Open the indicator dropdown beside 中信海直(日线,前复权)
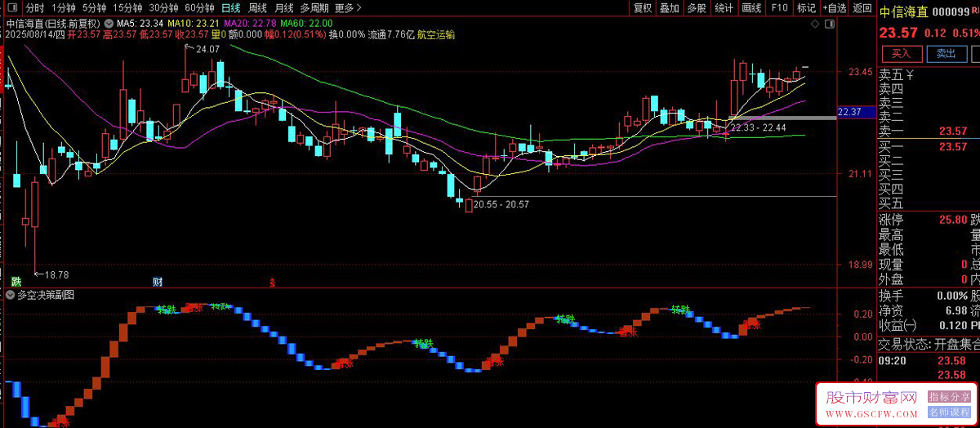Screen dimensions: 980x428 [x=109, y=24]
